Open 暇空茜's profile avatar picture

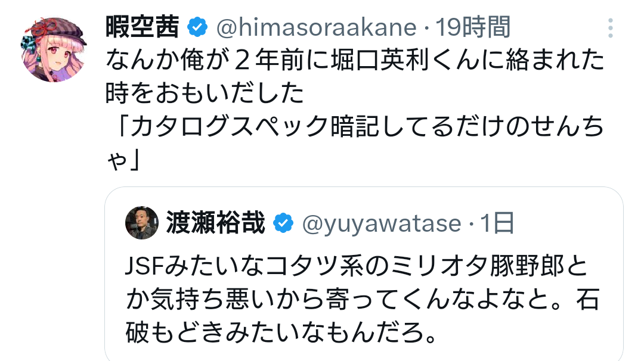pyautogui.click(x=55, y=49)
